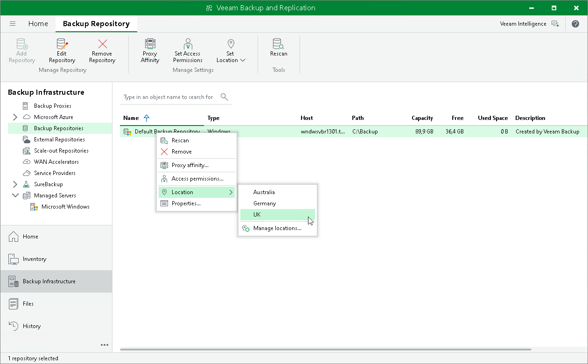
Task: Select WAN Accelerators in the tree
Action: [x=56, y=162]
